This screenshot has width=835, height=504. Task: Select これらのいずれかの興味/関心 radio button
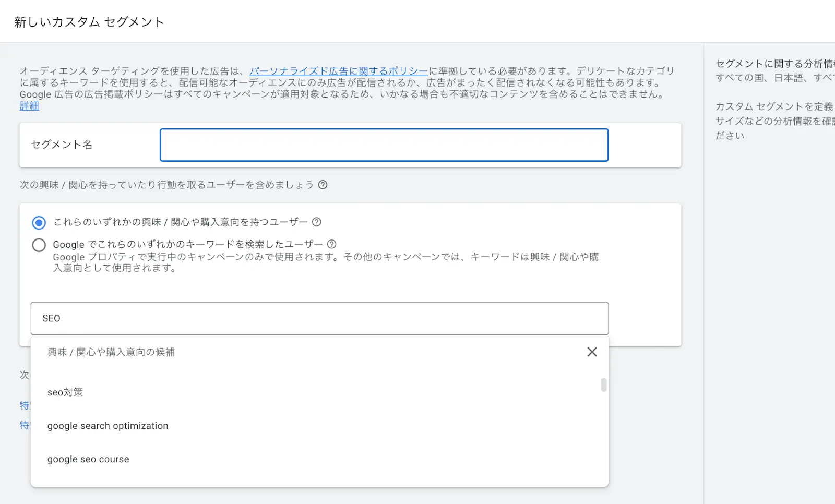pos(39,223)
